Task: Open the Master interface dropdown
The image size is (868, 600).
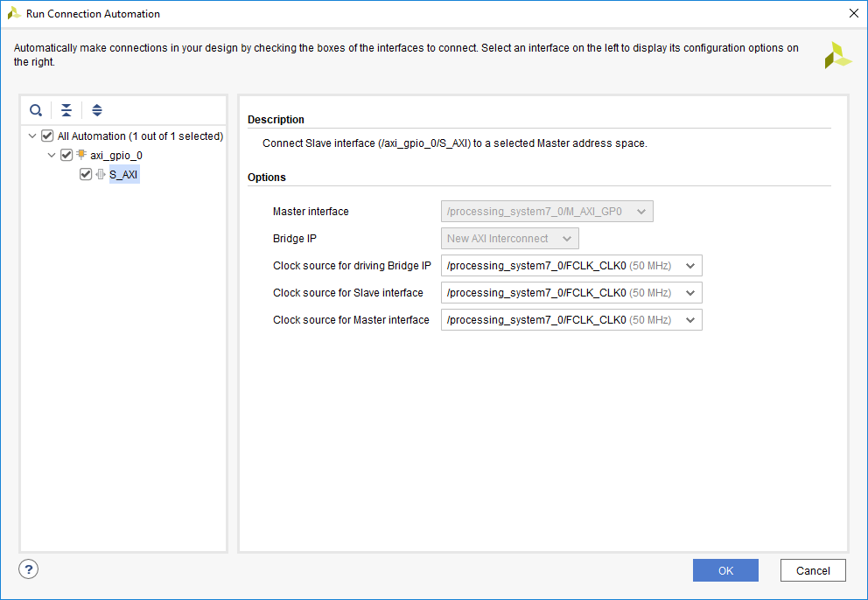Action: pyautogui.click(x=547, y=212)
